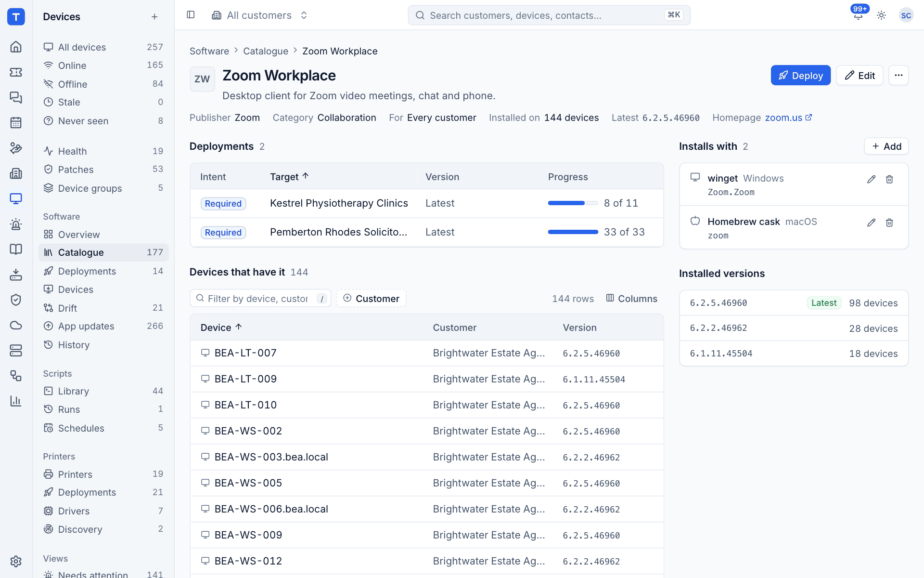The image size is (924, 578).
Task: Open the Home icon in left rail
Action: (16, 47)
